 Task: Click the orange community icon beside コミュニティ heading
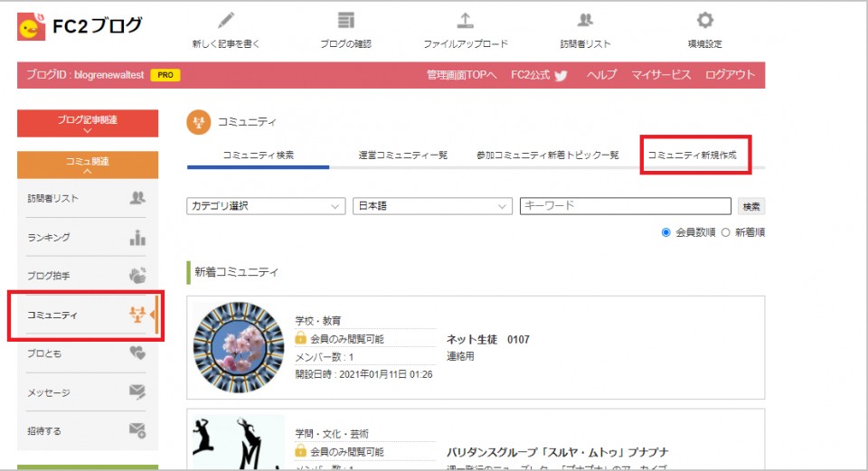coord(199,122)
